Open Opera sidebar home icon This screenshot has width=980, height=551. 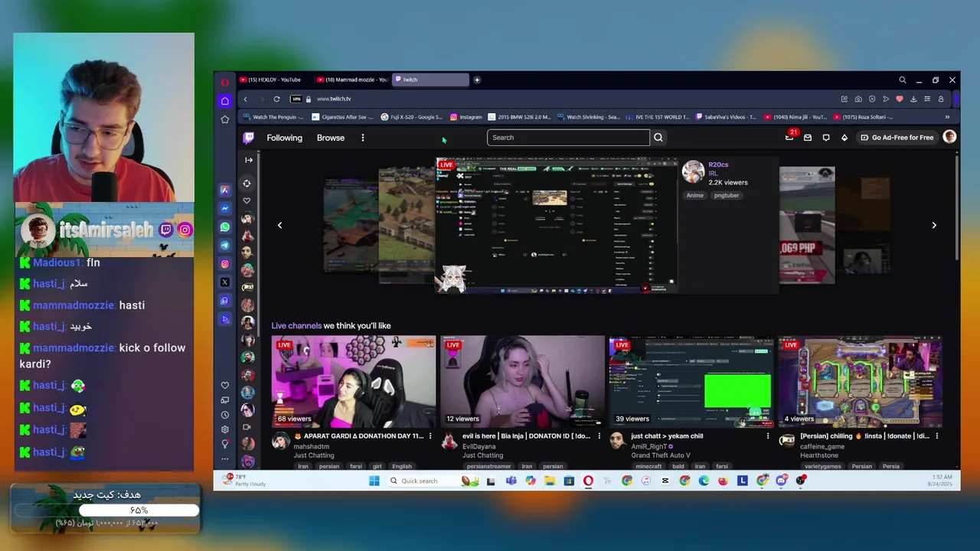tap(225, 101)
